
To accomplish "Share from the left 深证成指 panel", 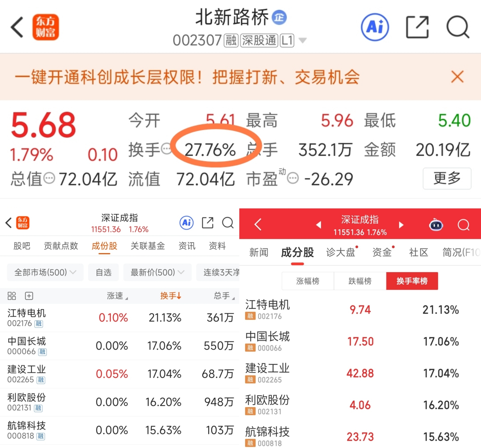I will click(x=208, y=222).
